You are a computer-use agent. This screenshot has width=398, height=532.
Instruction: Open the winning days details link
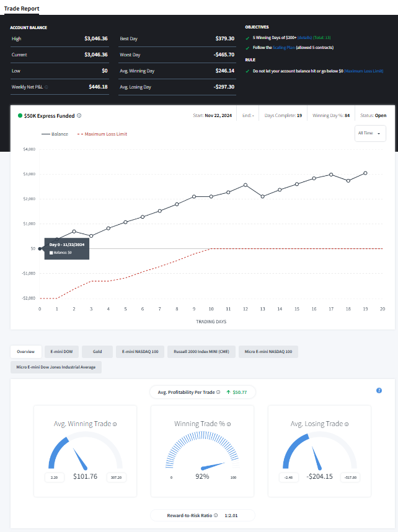(x=304, y=38)
